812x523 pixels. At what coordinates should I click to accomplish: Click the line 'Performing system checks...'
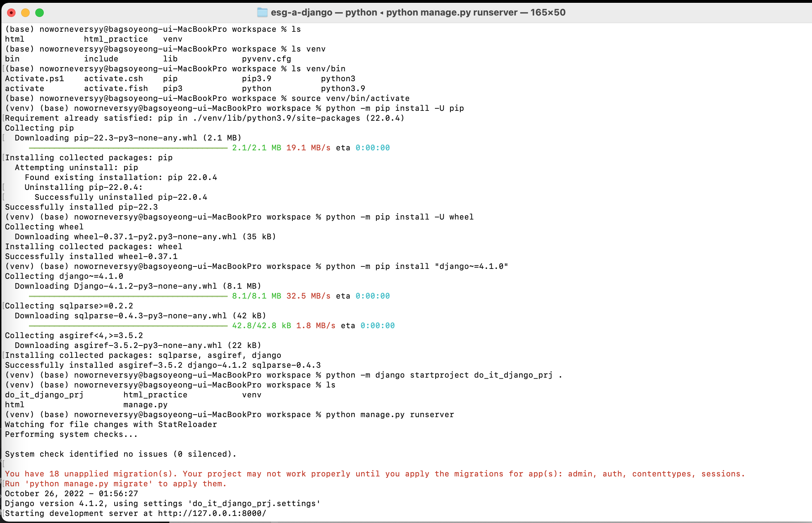click(71, 434)
